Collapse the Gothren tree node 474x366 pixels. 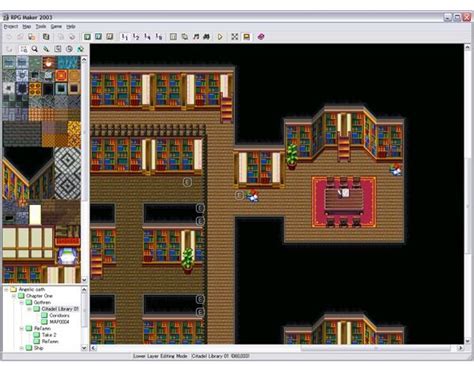[x=21, y=302]
